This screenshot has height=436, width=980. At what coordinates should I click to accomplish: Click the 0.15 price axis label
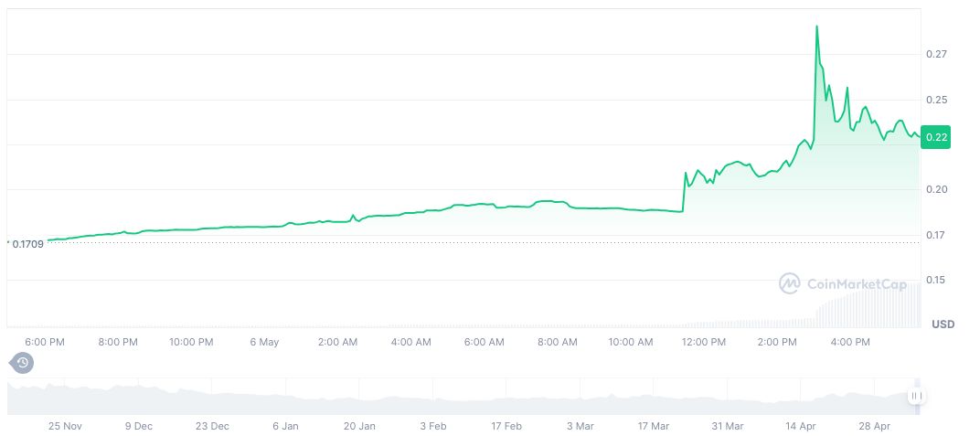[934, 280]
